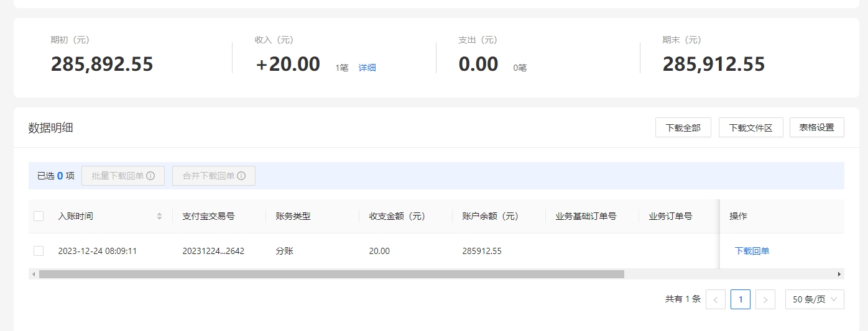868x331 pixels.
Task: Open the 50 条/页 page size dropdown
Action: [x=815, y=299]
